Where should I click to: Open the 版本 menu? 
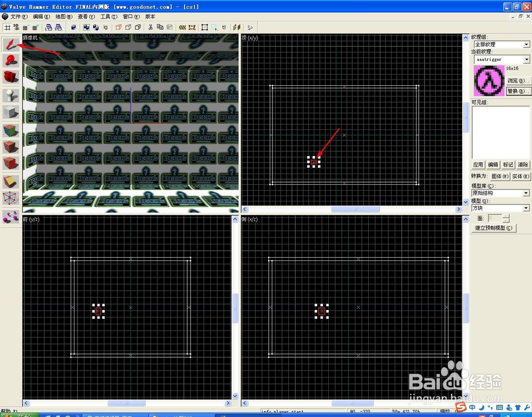coord(151,17)
